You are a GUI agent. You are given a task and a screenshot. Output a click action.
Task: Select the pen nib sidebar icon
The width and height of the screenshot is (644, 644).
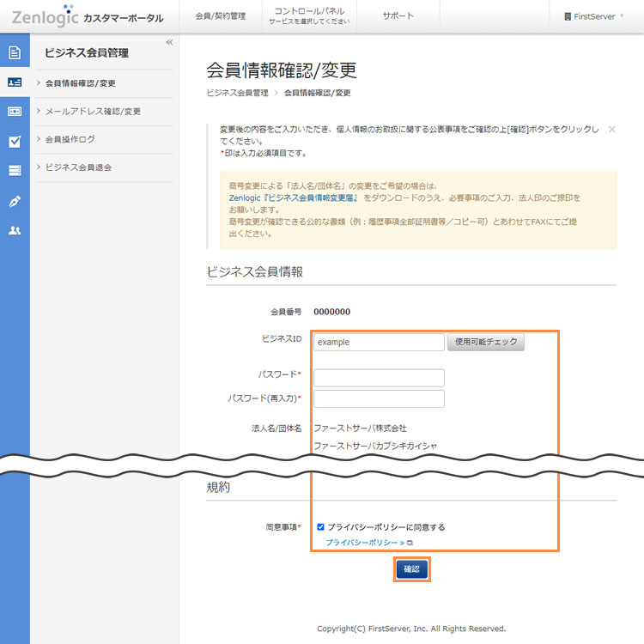[15, 201]
